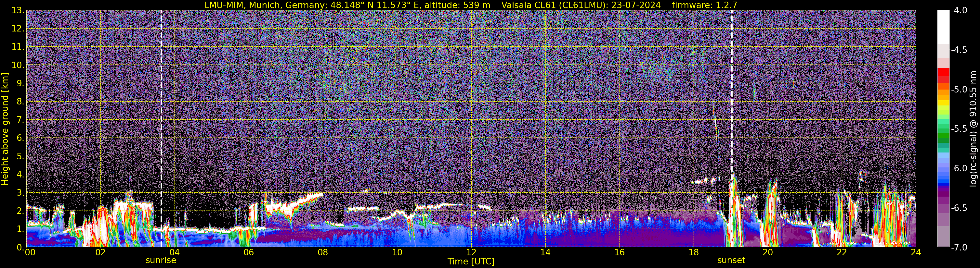Click the '13.' height axis tick label
The height and width of the screenshot is (268, 980).
pyautogui.click(x=18, y=10)
